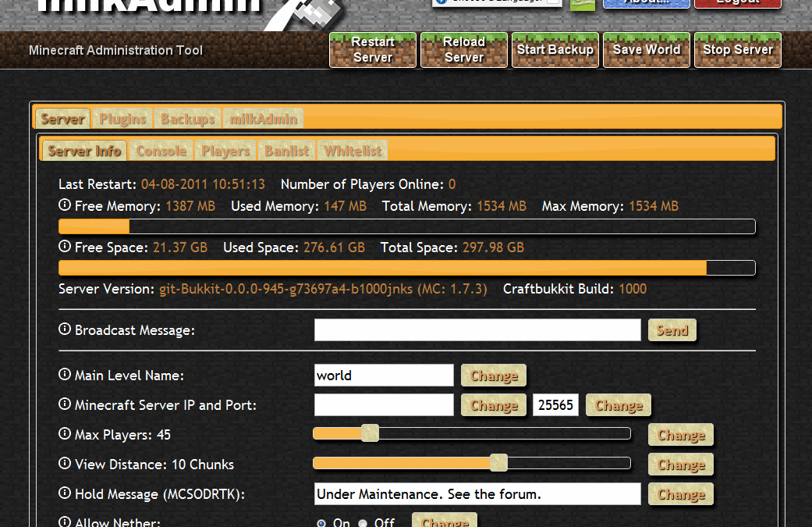Click the server version string
812x527 pixels.
coord(323,289)
